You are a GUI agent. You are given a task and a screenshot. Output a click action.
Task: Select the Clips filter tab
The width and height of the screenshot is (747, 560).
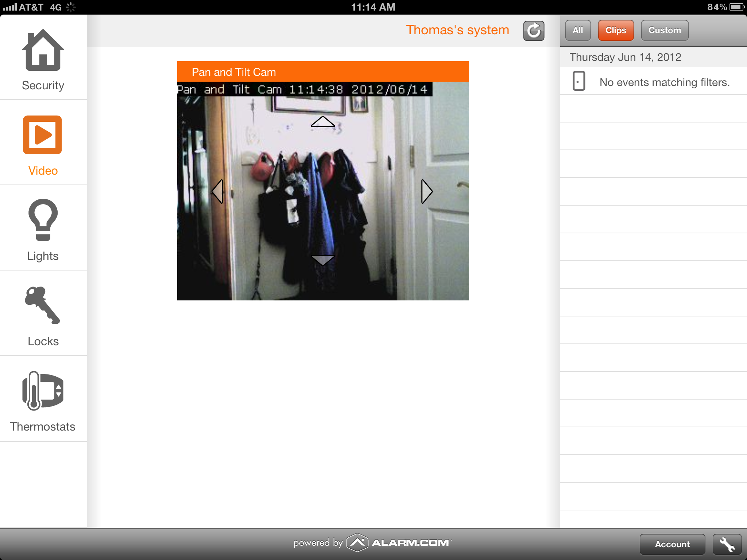(x=616, y=30)
